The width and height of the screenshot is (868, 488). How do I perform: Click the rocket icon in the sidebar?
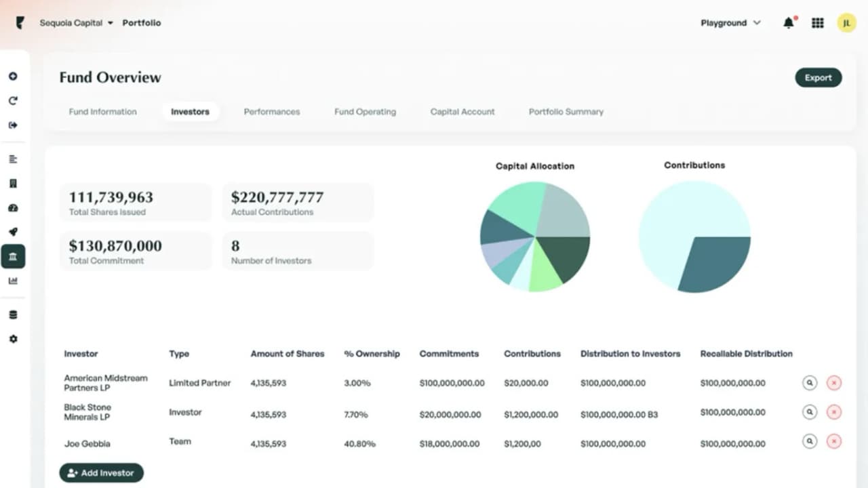[x=14, y=231]
